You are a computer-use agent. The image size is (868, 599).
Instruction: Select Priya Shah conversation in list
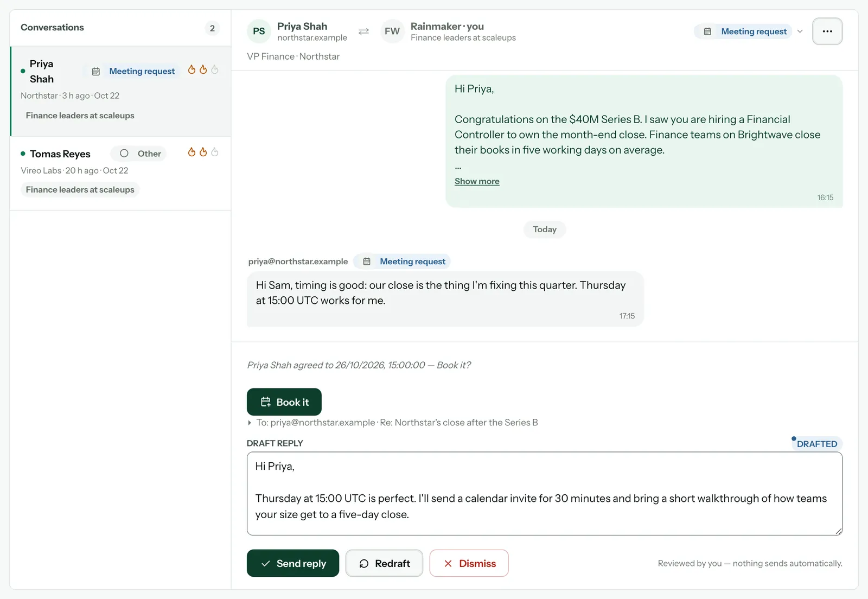click(120, 91)
